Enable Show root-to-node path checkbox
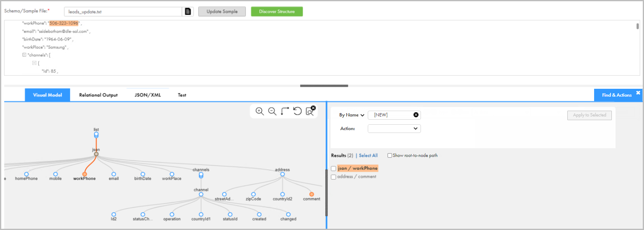The height and width of the screenshot is (230, 644). [390, 156]
